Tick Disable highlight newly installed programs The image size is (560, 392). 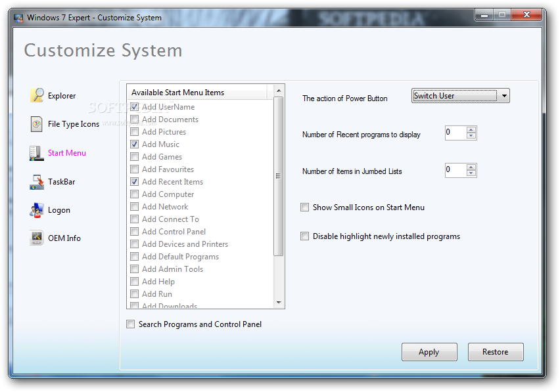pos(304,236)
